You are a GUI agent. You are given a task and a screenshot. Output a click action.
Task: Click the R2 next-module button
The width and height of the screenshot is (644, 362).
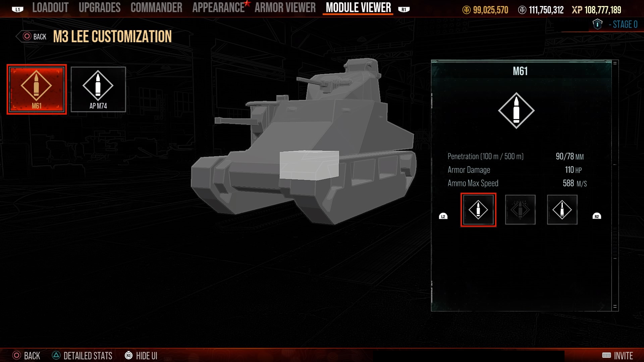[597, 216]
